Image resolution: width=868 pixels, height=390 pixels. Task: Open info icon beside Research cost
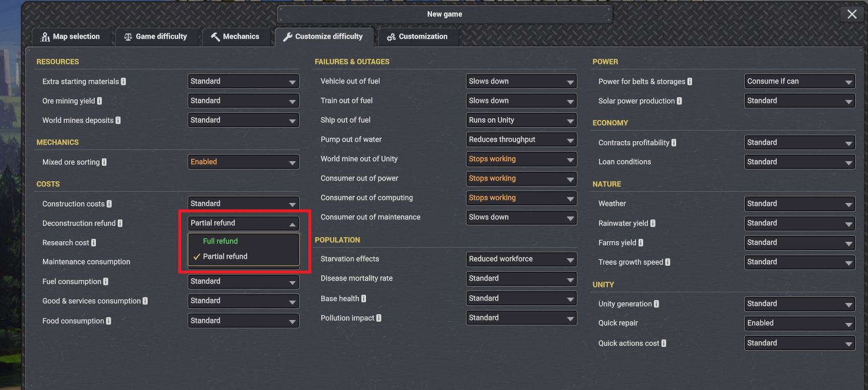tap(94, 243)
